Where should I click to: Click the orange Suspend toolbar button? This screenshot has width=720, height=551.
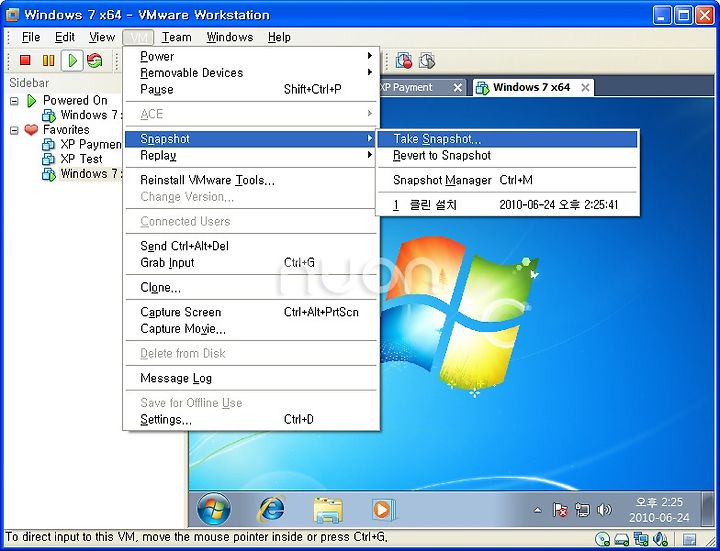(x=48, y=60)
